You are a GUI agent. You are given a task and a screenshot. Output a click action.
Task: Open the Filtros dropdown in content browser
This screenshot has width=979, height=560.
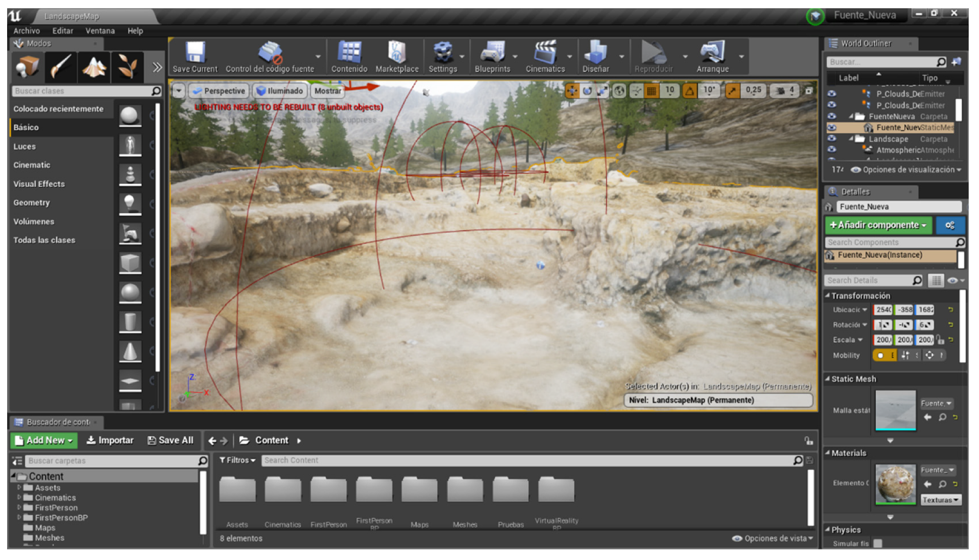(x=237, y=460)
